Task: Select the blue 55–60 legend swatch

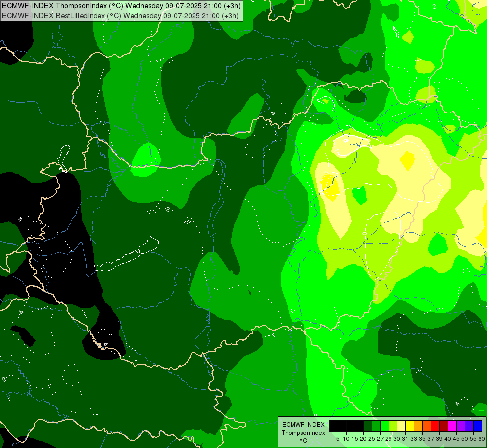Action: (478, 426)
